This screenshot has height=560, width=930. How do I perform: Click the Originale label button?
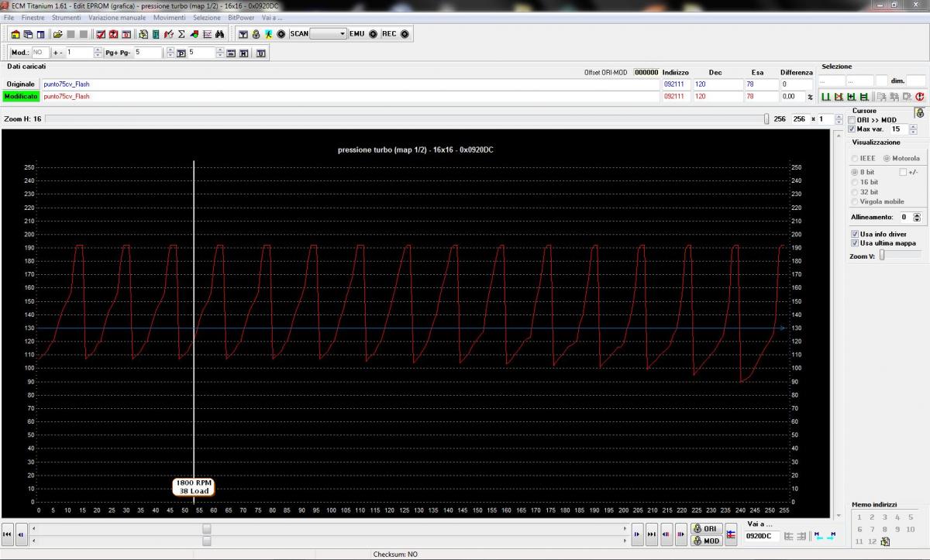point(21,84)
